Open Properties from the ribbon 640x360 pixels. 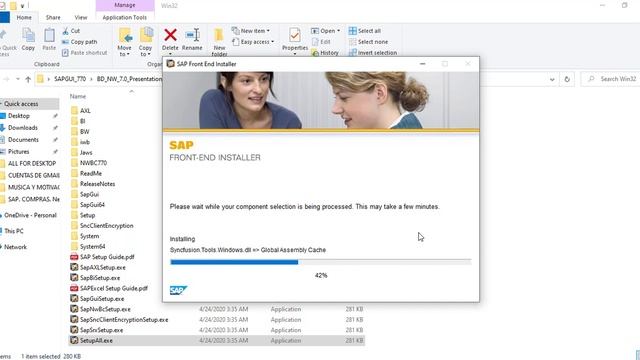295,40
